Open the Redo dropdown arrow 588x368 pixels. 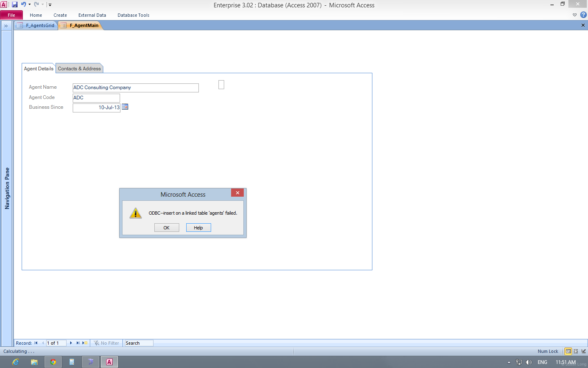click(x=42, y=4)
